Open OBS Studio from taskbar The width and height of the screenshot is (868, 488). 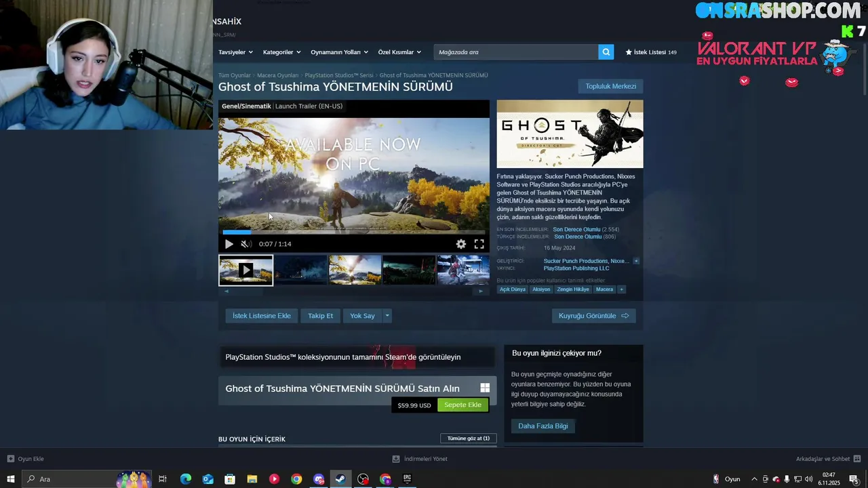pyautogui.click(x=363, y=479)
